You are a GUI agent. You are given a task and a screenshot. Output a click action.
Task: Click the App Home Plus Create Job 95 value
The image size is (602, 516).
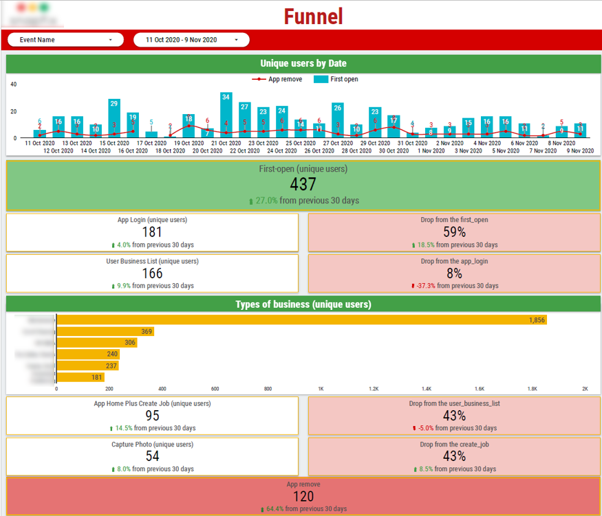(152, 415)
